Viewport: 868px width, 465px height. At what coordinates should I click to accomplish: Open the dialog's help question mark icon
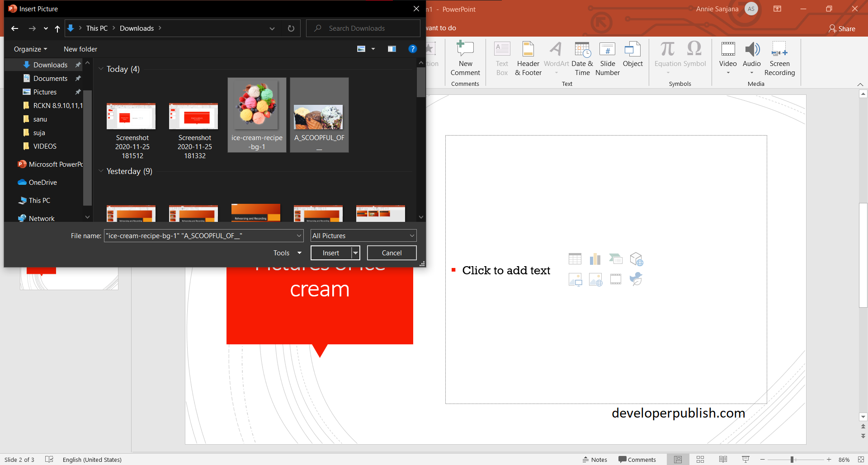pos(413,49)
